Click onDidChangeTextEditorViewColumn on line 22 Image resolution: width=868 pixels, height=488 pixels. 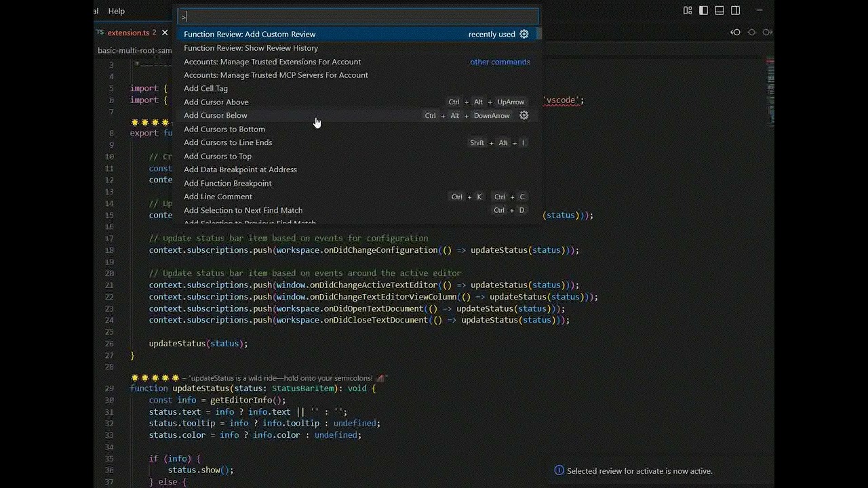(x=383, y=297)
